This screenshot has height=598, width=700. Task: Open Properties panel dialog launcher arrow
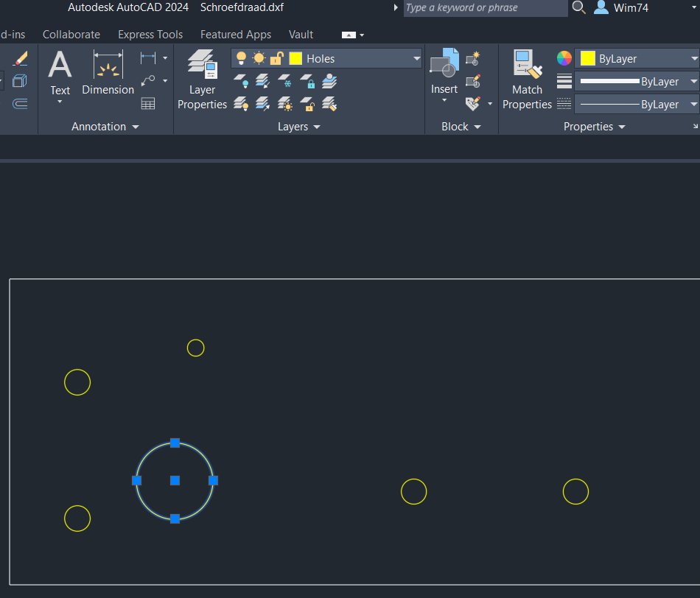click(695, 127)
